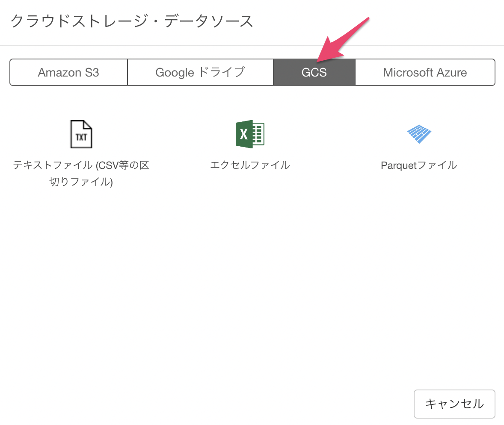The height and width of the screenshot is (425, 504).
Task: Open the Microsoft Azure tab
Action: [x=425, y=72]
